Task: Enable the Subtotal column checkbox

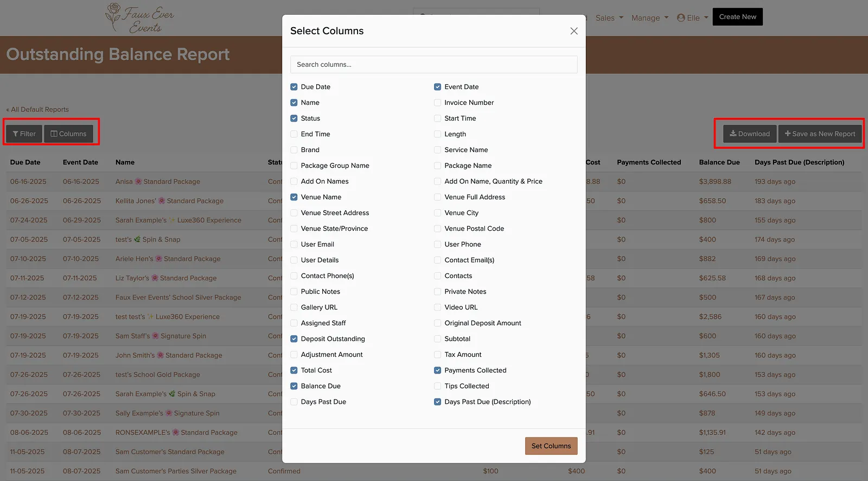Action: [x=437, y=339]
